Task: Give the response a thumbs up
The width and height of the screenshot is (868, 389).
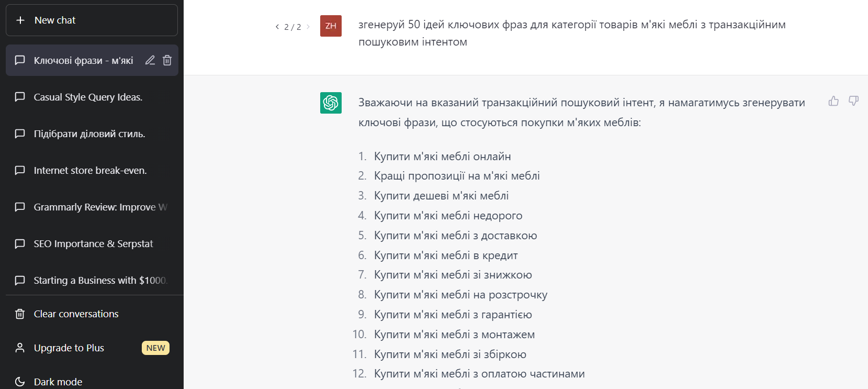Action: click(833, 101)
